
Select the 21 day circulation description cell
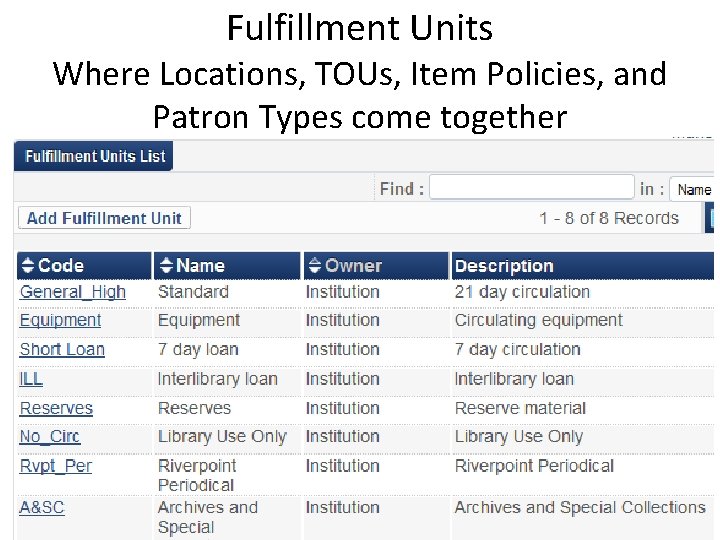coord(522,292)
